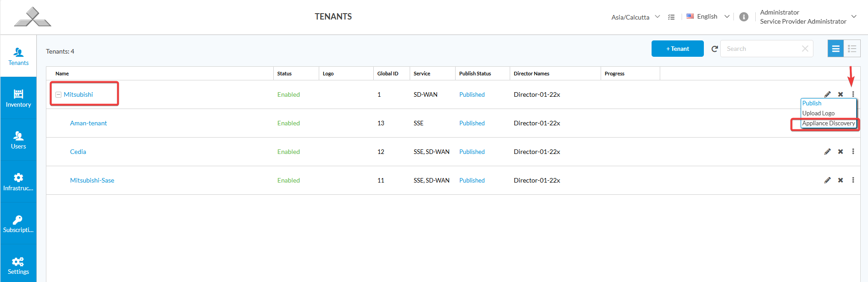This screenshot has width=868, height=282.
Task: Click Director-01-22x in Mitsubishi-Sase row
Action: 537,180
